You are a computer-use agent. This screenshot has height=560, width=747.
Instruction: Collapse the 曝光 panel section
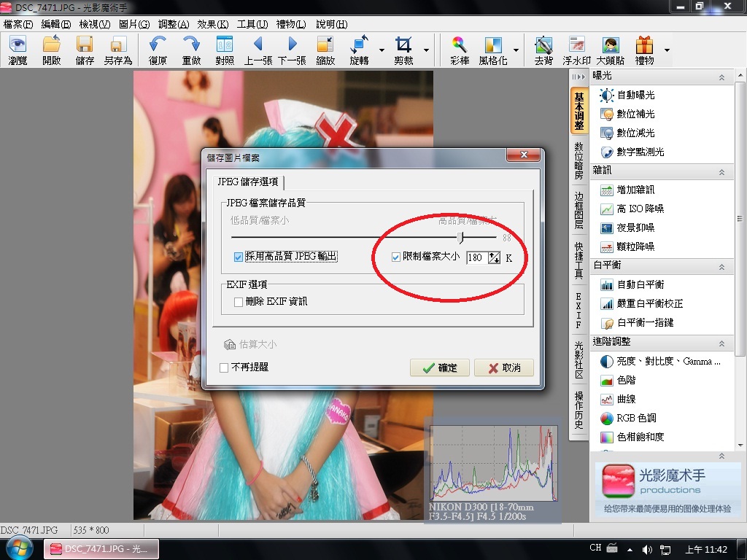[721, 77]
